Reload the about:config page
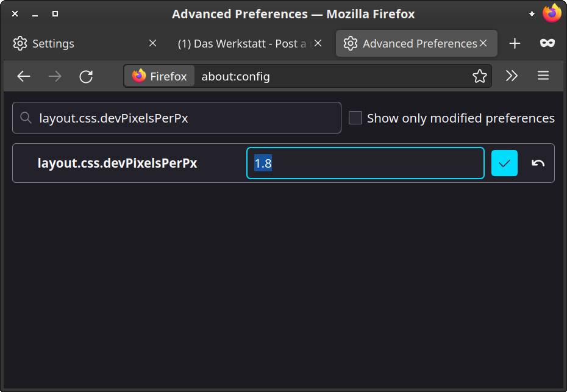Viewport: 567px width, 392px height. [x=86, y=76]
